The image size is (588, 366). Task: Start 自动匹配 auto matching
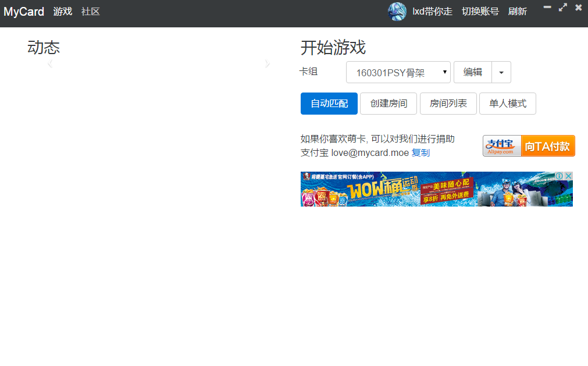[329, 104]
